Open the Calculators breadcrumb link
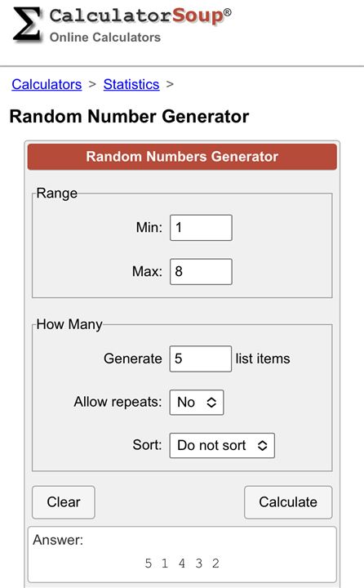364x588 pixels. [x=47, y=84]
